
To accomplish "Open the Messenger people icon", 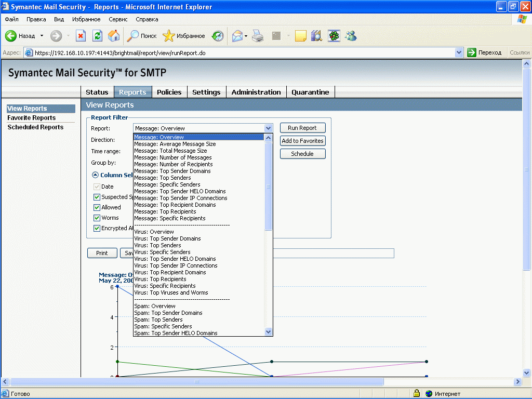I will pos(351,36).
